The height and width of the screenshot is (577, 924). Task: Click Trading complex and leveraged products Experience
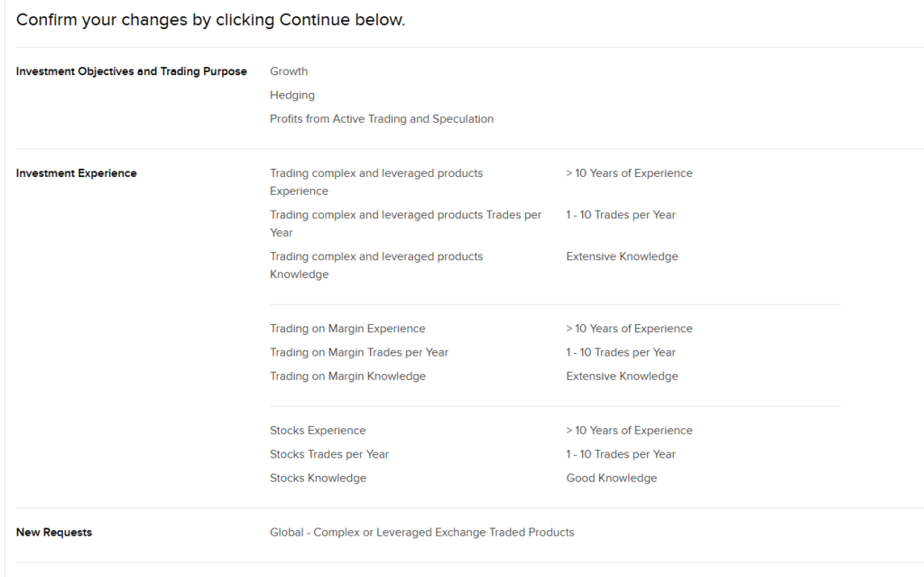376,181
